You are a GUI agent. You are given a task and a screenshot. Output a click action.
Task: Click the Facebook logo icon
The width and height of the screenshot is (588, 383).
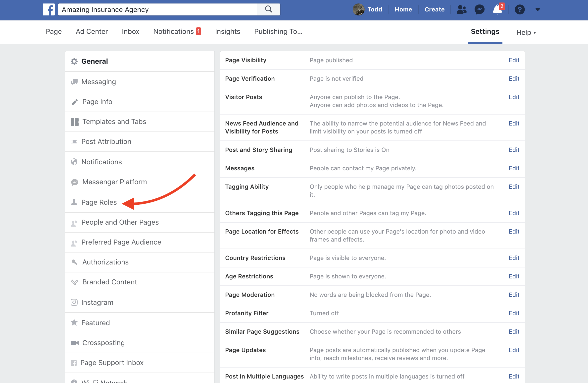[x=49, y=9]
